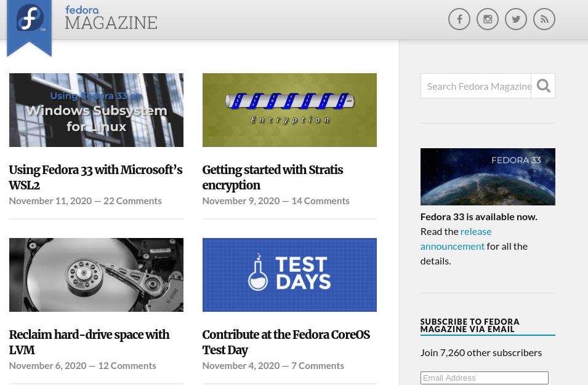Focus the Search Fedora Magazine field
Viewport: 588px width, 385px height.
(x=476, y=86)
